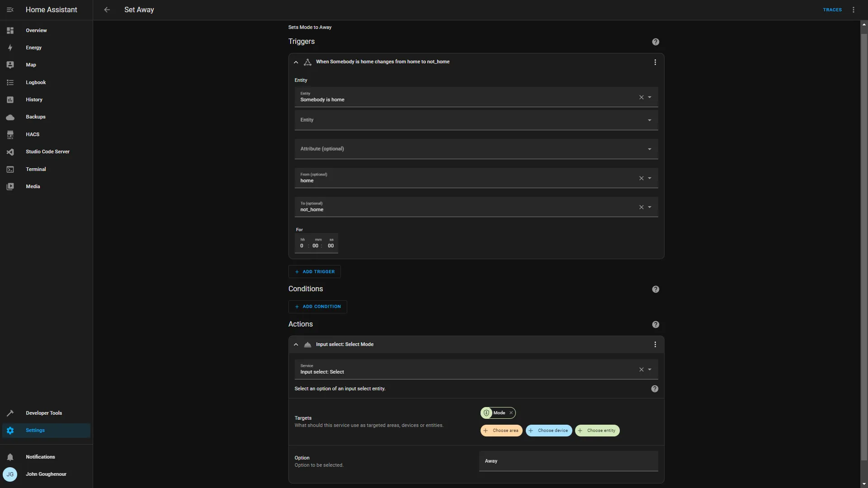Click the History chart icon
The image size is (868, 488).
point(10,99)
